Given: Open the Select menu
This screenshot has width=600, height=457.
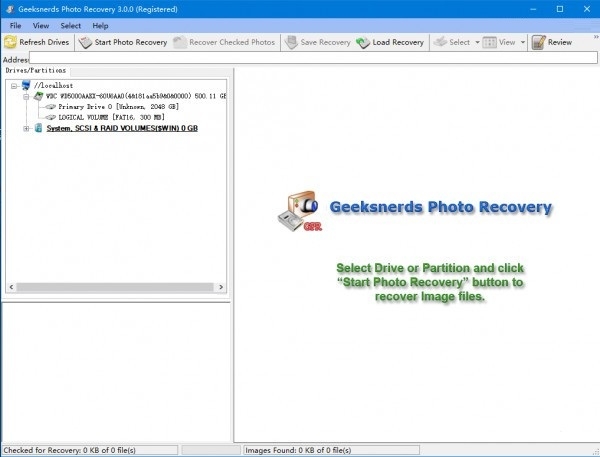Looking at the screenshot, I should [70, 26].
